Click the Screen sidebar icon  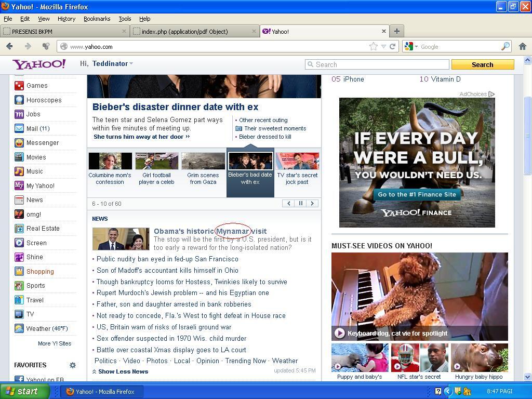tap(19, 243)
